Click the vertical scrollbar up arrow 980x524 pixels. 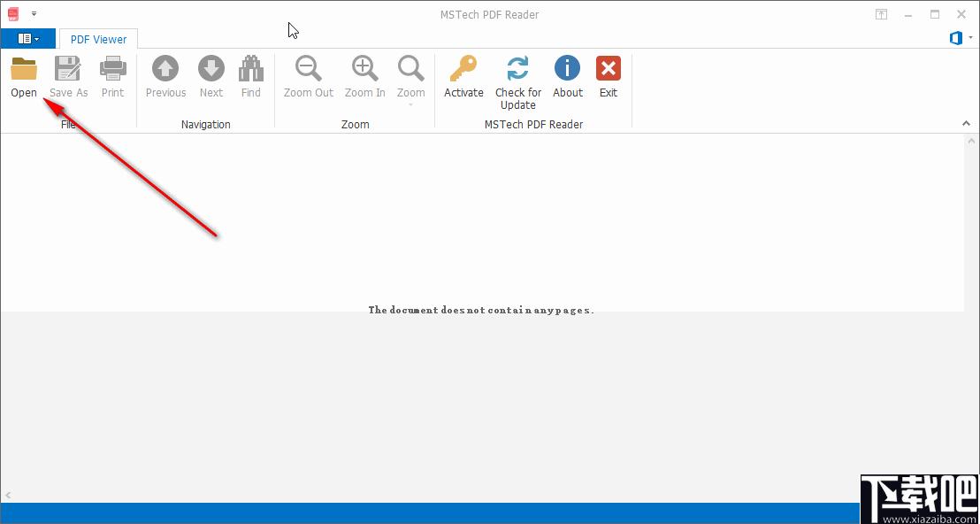pos(972,142)
